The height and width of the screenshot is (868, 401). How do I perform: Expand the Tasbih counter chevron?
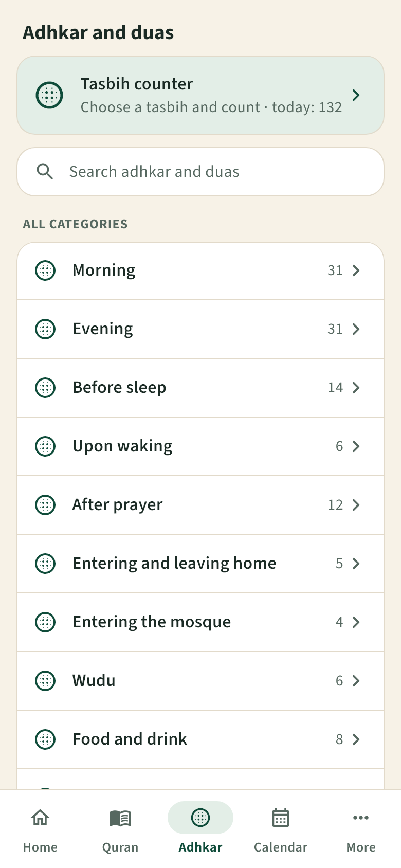click(x=356, y=95)
